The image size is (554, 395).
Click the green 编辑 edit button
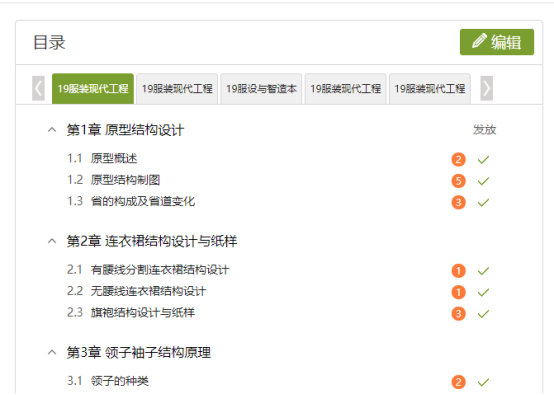[x=496, y=42]
